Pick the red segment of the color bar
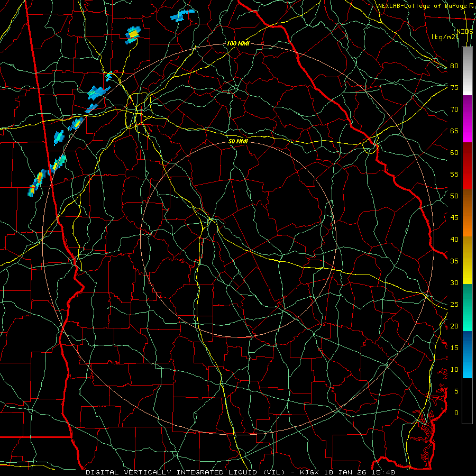The image size is (476, 476). click(x=467, y=166)
